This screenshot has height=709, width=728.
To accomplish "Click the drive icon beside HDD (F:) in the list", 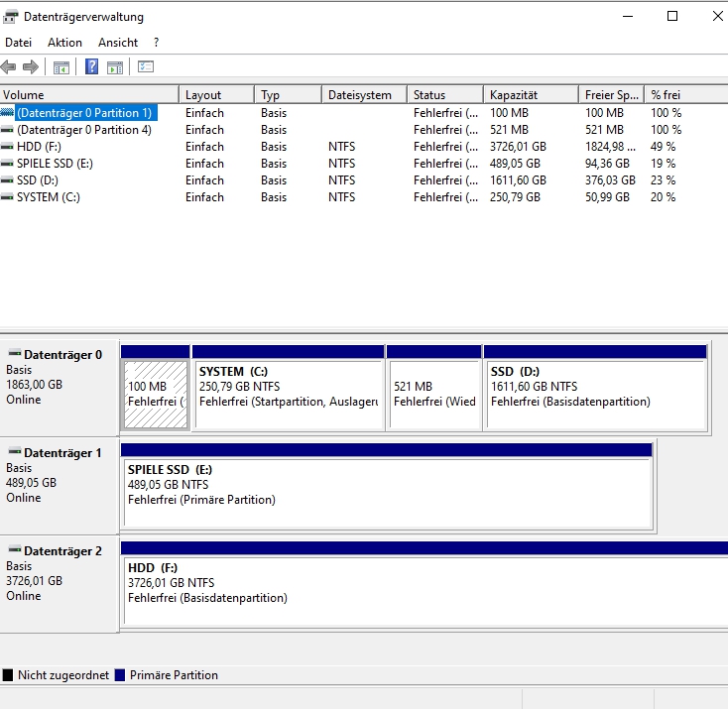I will [x=7, y=147].
